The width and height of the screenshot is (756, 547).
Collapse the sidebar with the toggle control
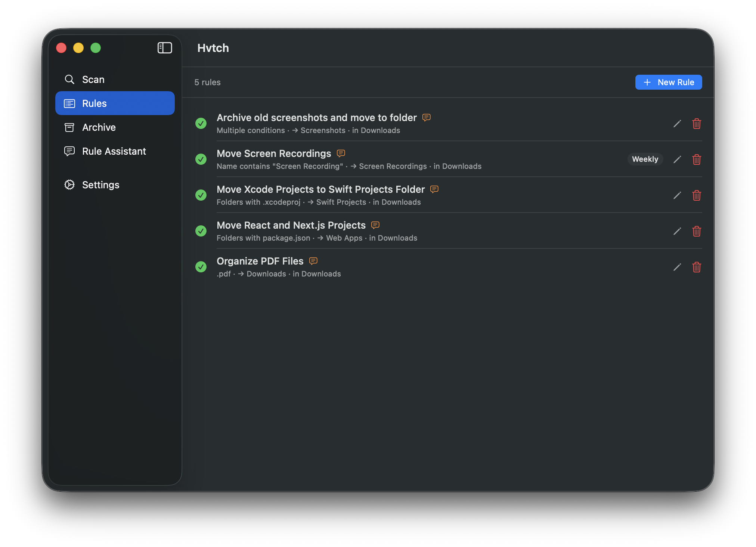[165, 48]
